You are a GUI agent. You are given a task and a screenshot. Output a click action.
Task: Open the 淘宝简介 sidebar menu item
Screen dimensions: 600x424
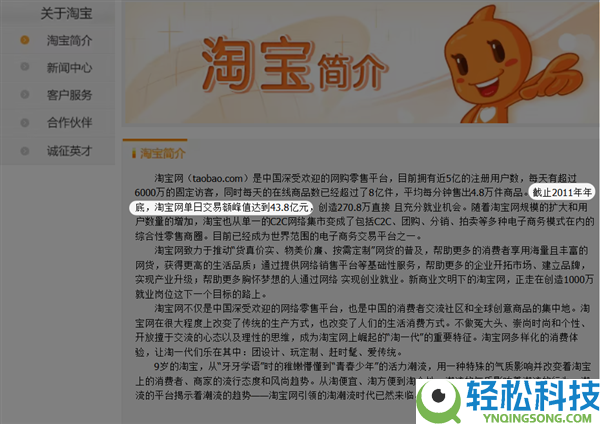(x=69, y=41)
